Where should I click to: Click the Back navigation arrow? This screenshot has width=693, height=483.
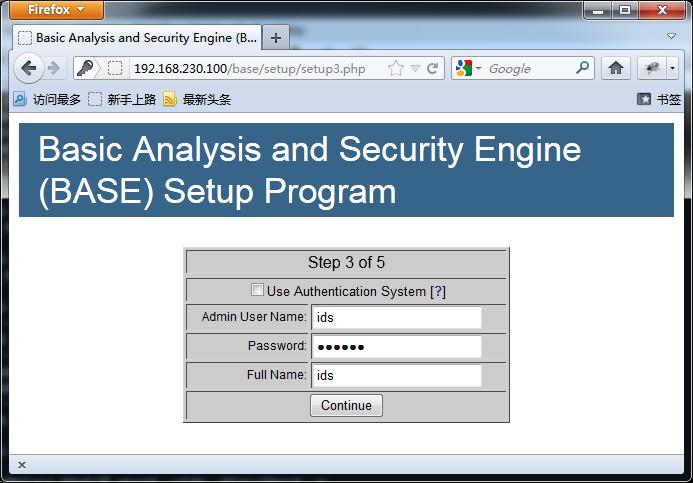(29, 68)
